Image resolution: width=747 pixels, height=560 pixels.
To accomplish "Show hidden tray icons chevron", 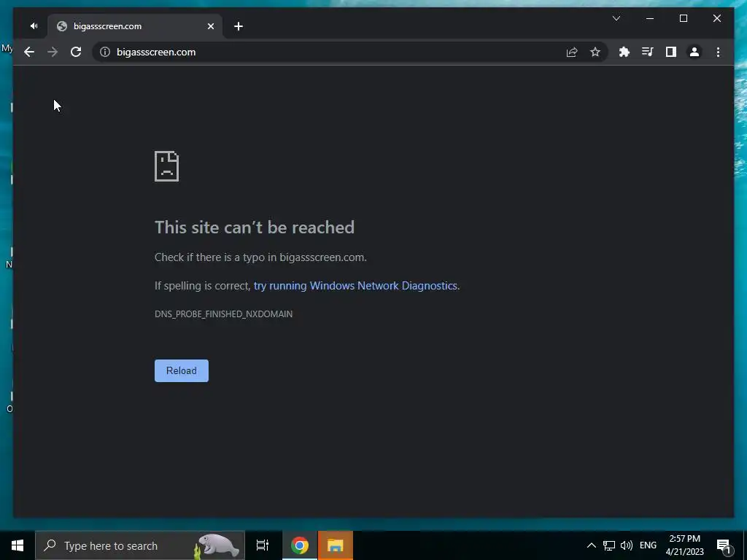I will coord(591,545).
